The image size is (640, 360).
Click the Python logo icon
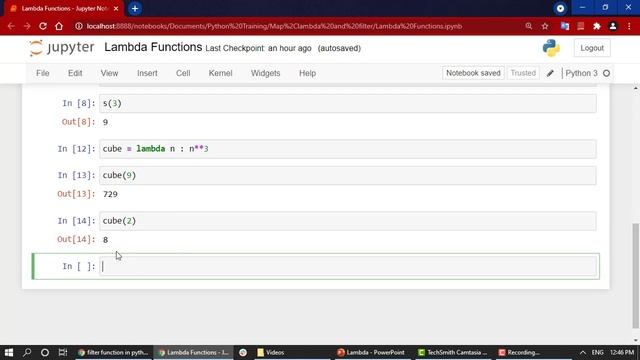[x=551, y=48]
